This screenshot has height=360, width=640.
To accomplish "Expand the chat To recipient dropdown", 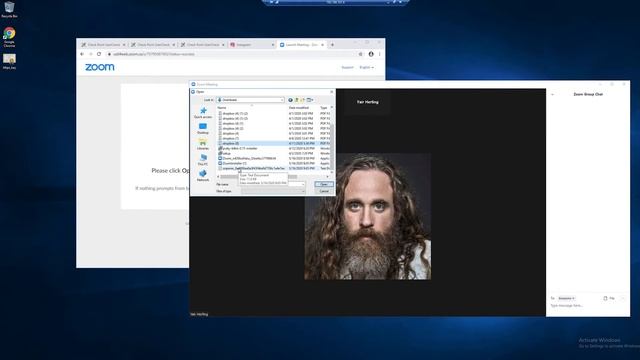I will pyautogui.click(x=567, y=298).
